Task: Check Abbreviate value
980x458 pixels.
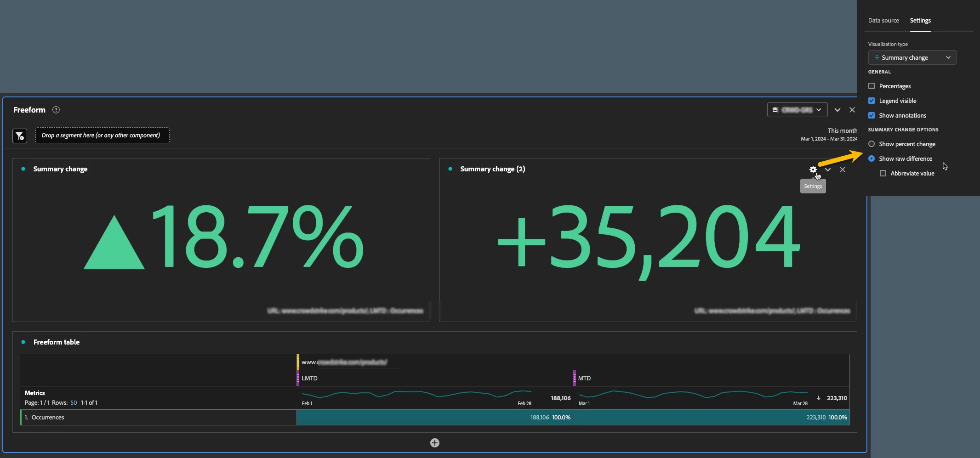Action: pos(883,173)
